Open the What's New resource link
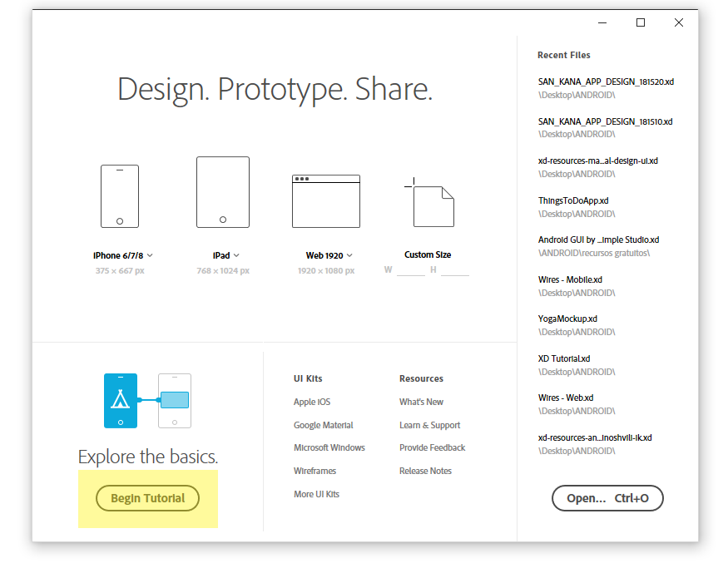 [421, 402]
